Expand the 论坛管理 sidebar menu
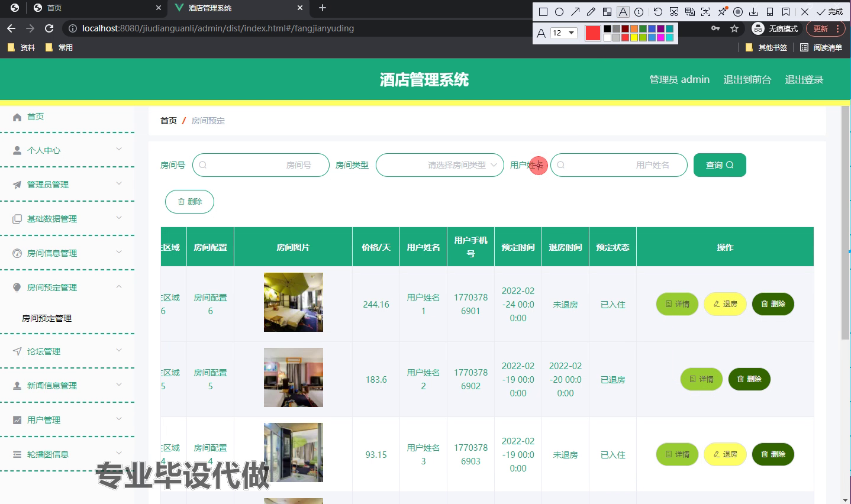The image size is (851, 504). pyautogui.click(x=67, y=351)
